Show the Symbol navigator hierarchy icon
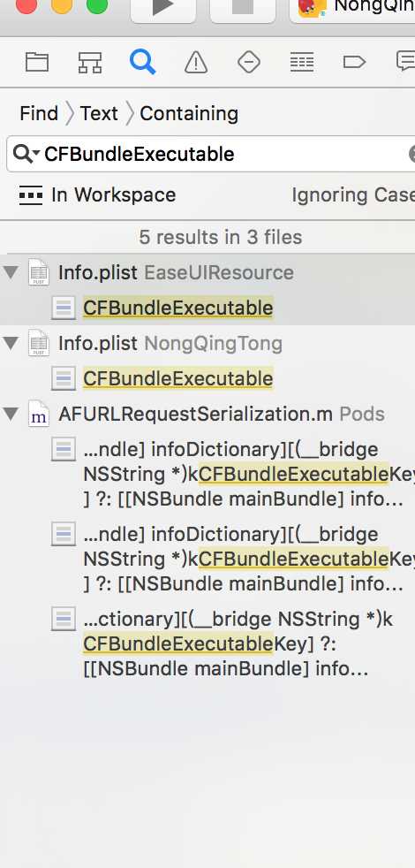Image resolution: width=415 pixels, height=868 pixels. [90, 63]
